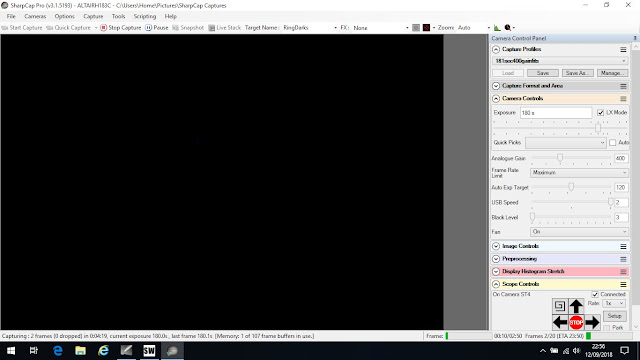Image resolution: width=640 pixels, height=360 pixels.
Task: Expand the Image Controls section
Action: (x=496, y=246)
